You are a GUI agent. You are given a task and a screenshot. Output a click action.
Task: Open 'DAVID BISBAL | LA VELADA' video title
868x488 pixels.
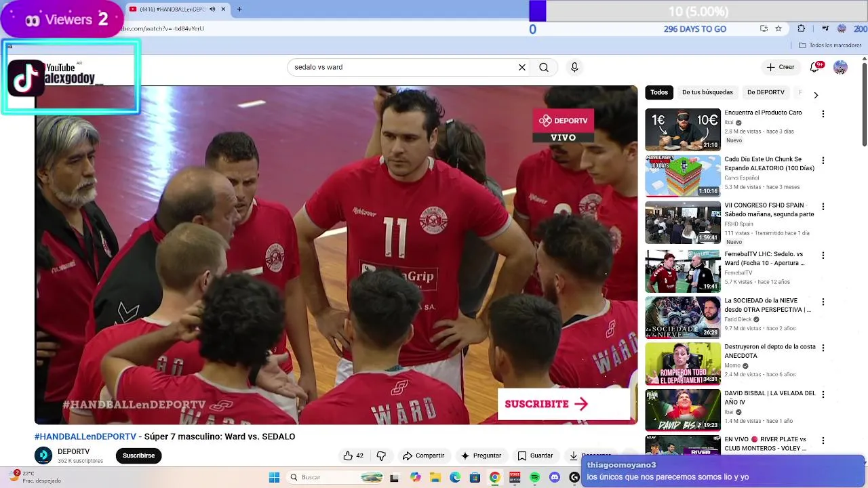tap(770, 397)
